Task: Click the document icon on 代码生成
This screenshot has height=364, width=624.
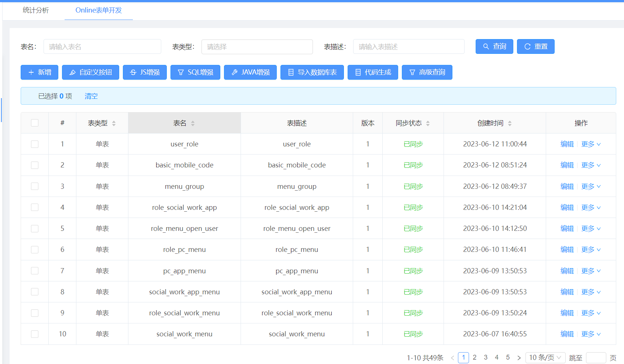Action: (x=358, y=72)
